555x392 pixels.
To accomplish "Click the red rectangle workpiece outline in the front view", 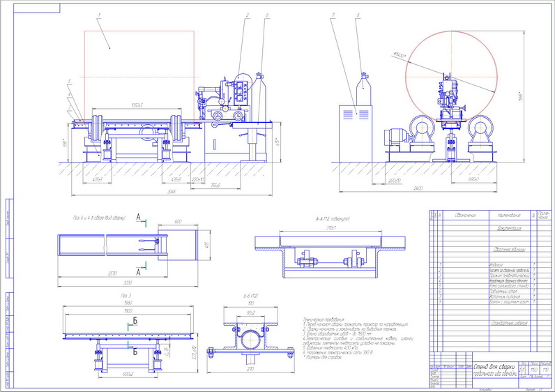I will 139,75.
